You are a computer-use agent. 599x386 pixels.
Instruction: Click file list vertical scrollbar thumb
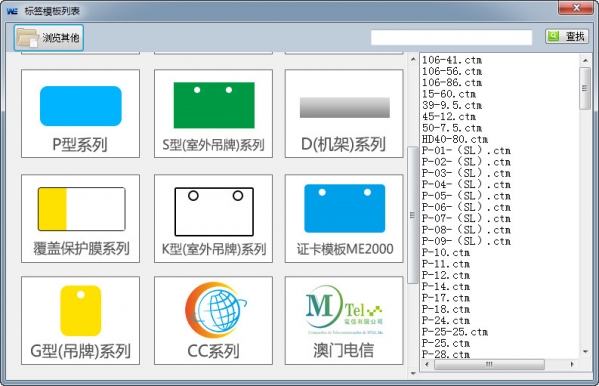[x=585, y=88]
